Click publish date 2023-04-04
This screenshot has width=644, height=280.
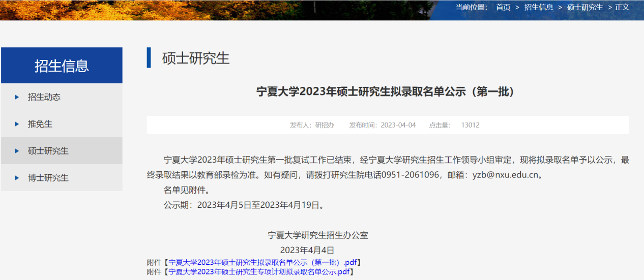pyautogui.click(x=398, y=125)
